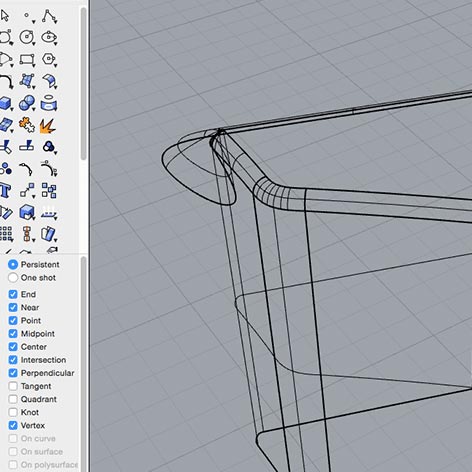Select the 3D Text object tool

click(x=5, y=191)
